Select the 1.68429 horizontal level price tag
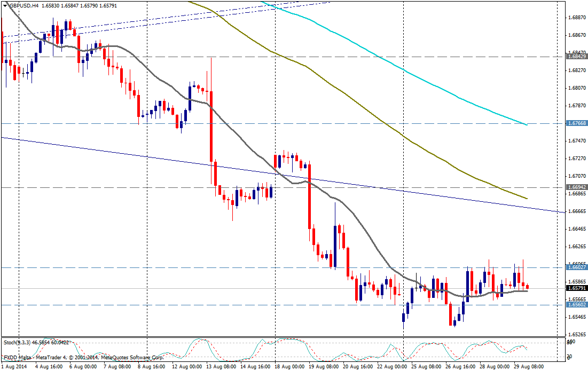 577,56
